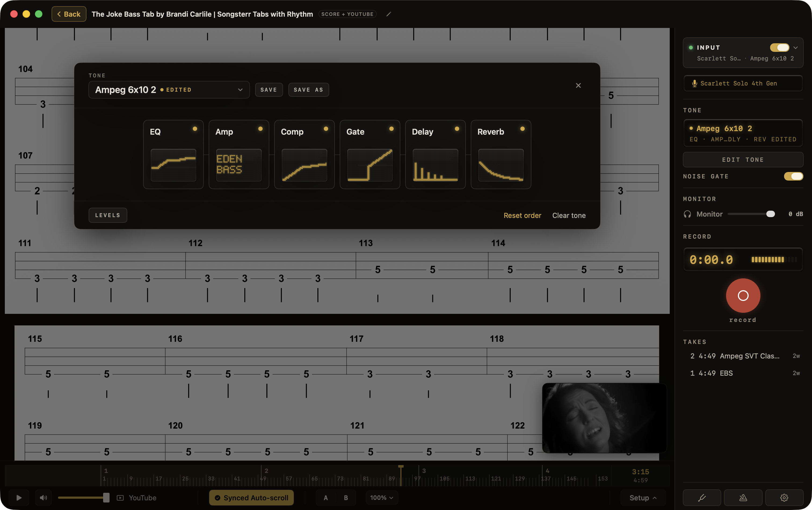Open the Ampeg 6x10 2 tone preset dropdown

click(x=169, y=90)
